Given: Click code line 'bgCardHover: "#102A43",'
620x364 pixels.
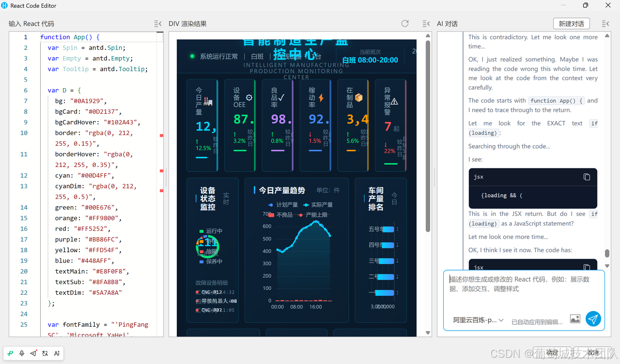Looking at the screenshot, I should tap(98, 122).
